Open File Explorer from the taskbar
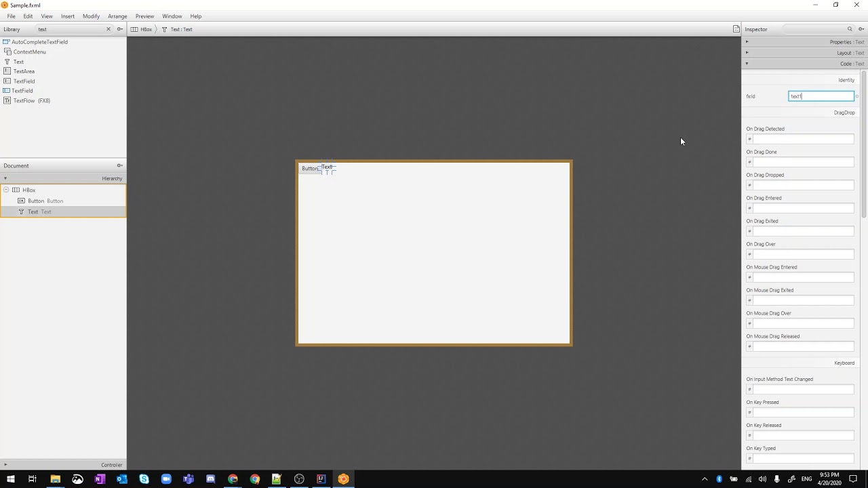The height and width of the screenshot is (488, 868). pyautogui.click(x=55, y=479)
